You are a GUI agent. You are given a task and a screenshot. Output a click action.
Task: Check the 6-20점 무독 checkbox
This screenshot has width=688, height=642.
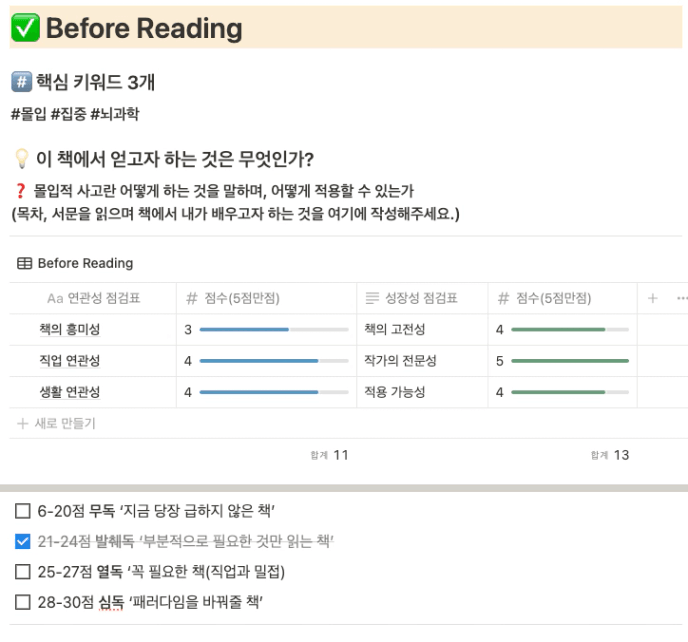pyautogui.click(x=23, y=511)
